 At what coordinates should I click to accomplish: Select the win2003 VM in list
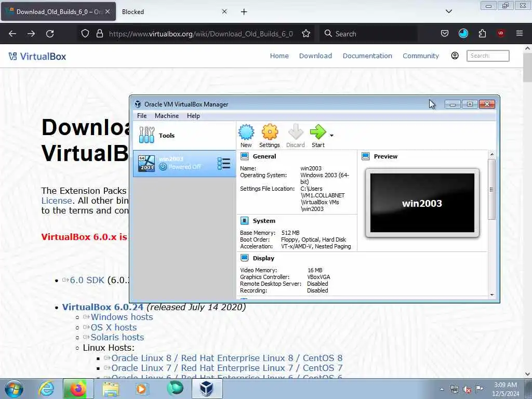point(184,164)
